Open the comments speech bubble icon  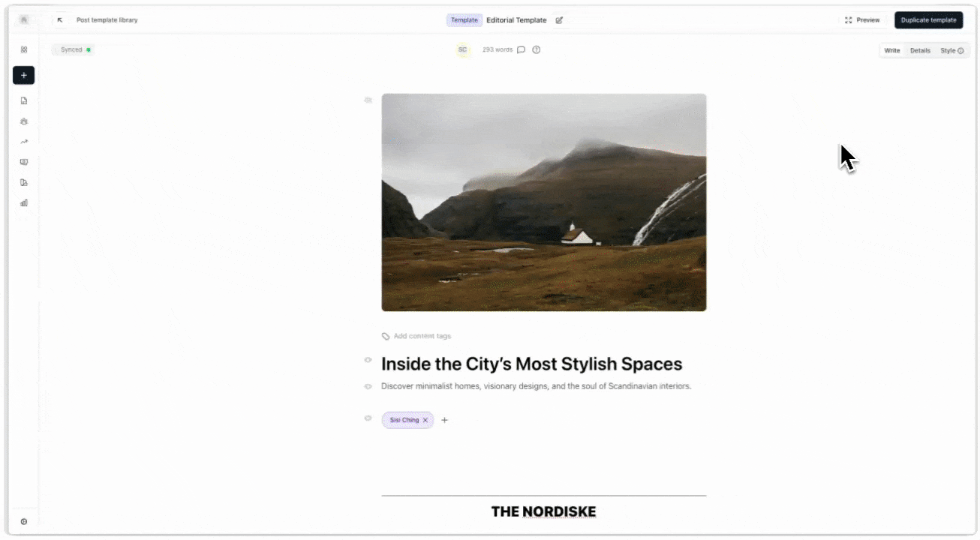[x=522, y=49]
